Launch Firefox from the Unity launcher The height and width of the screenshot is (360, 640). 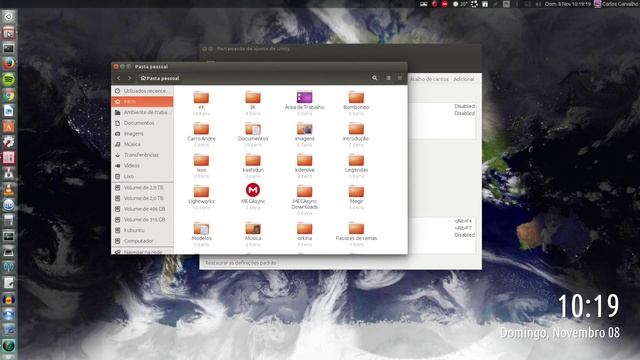[x=9, y=63]
